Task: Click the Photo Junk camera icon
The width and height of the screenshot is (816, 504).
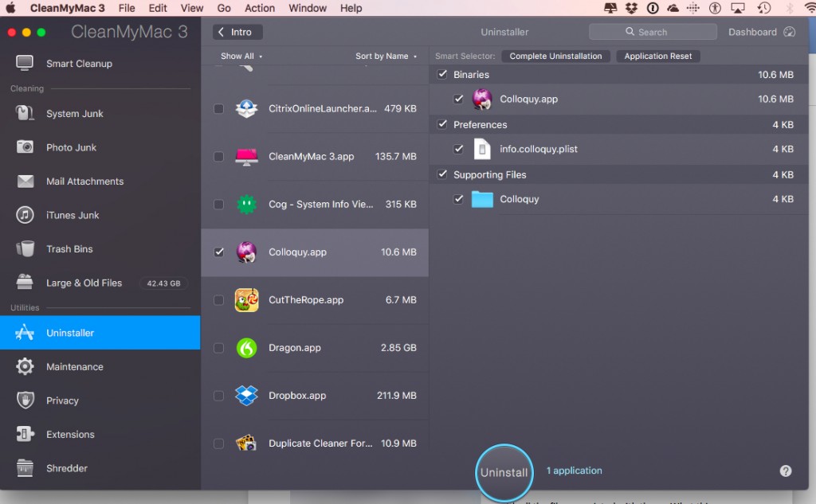Action: click(x=25, y=147)
